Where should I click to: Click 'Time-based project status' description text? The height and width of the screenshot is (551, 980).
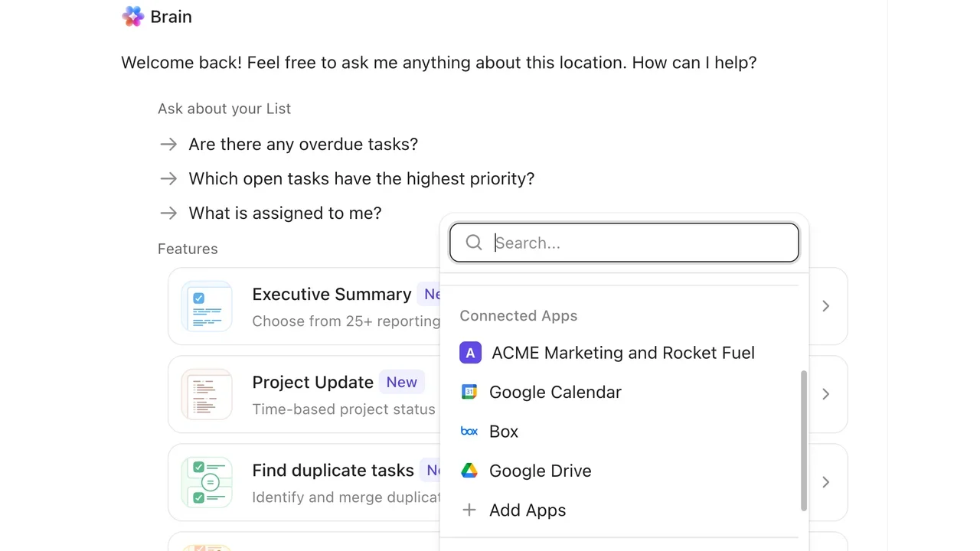pos(344,409)
